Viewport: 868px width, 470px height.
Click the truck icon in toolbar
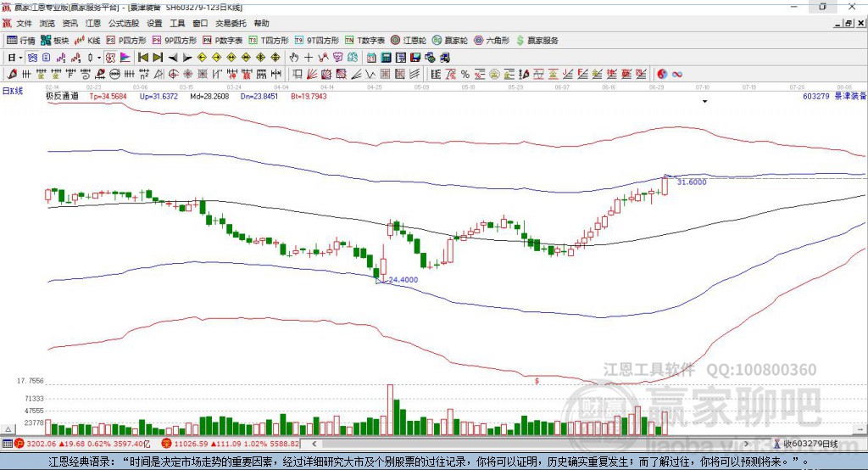pyautogui.click(x=445, y=58)
